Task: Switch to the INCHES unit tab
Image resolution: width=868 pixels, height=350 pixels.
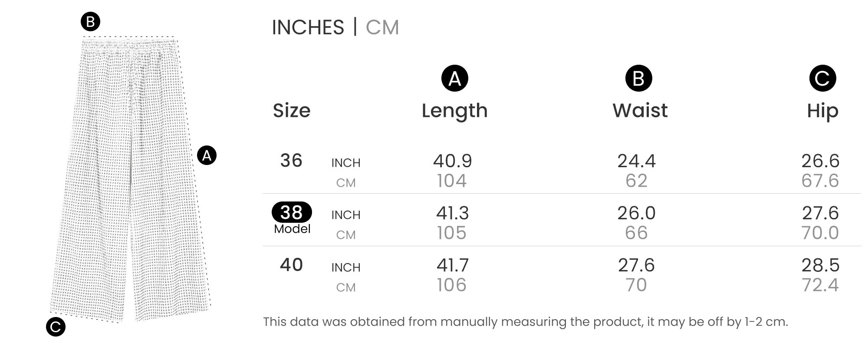Action: (x=308, y=27)
